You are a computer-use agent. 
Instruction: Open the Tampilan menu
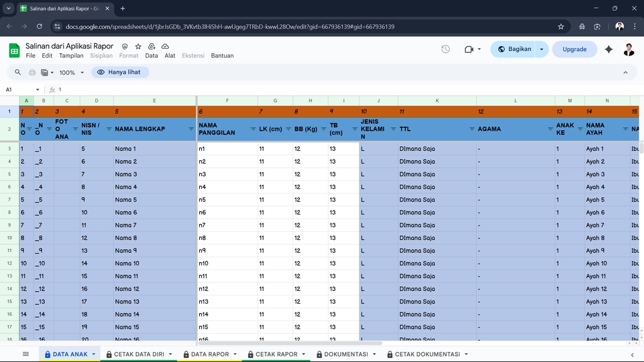click(71, 56)
